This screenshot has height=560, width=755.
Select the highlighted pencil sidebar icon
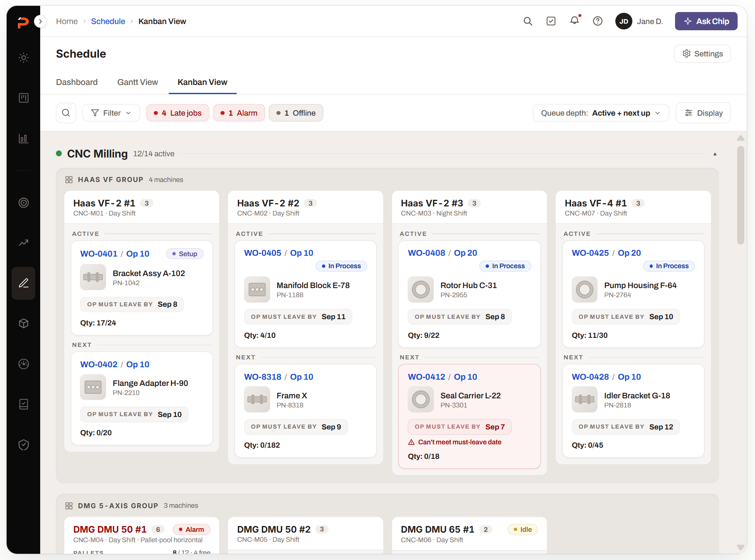click(x=24, y=283)
